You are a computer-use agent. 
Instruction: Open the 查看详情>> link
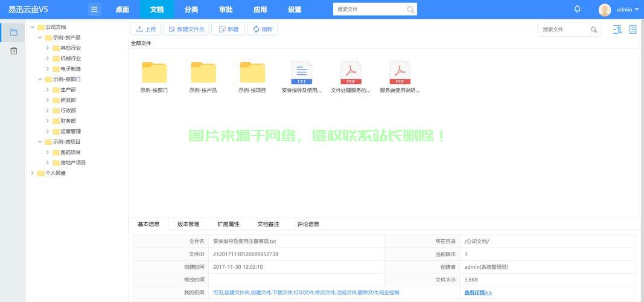pyautogui.click(x=478, y=292)
